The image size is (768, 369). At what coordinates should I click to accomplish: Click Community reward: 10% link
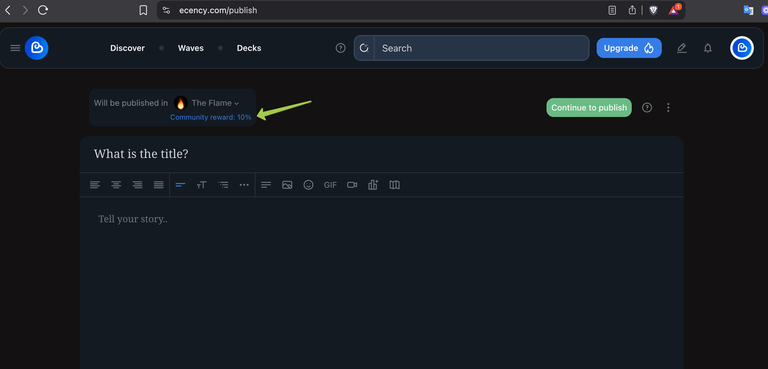(x=211, y=117)
